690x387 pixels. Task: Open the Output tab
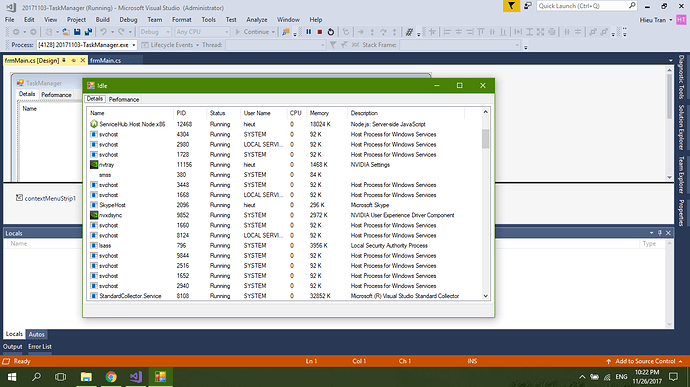(x=13, y=347)
